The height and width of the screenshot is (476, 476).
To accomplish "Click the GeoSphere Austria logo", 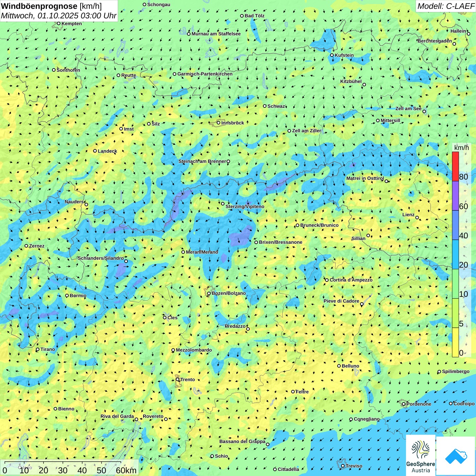I will click(x=421, y=455).
